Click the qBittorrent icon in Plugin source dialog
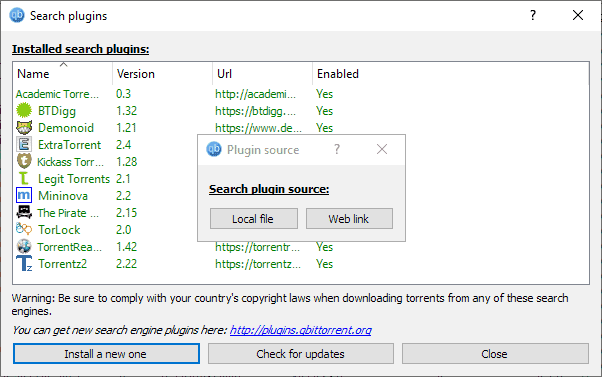602x377 pixels. coord(214,149)
